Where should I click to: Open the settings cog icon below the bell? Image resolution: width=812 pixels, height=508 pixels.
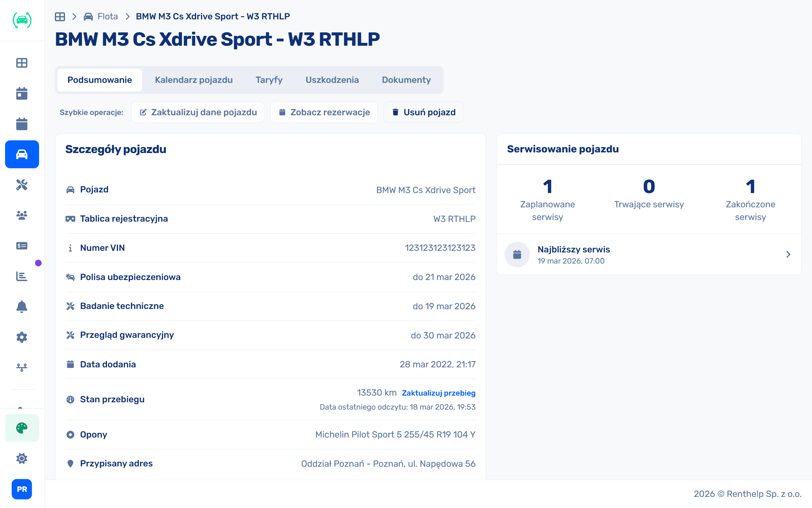tap(22, 337)
